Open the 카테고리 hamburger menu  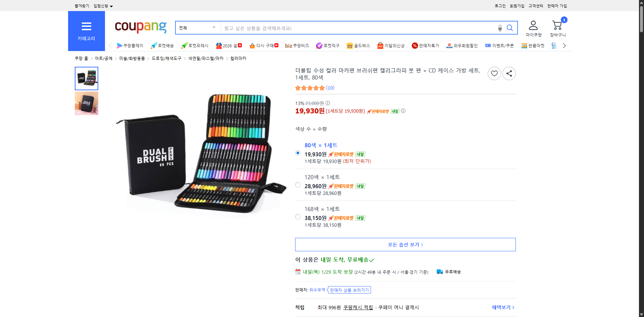click(86, 27)
